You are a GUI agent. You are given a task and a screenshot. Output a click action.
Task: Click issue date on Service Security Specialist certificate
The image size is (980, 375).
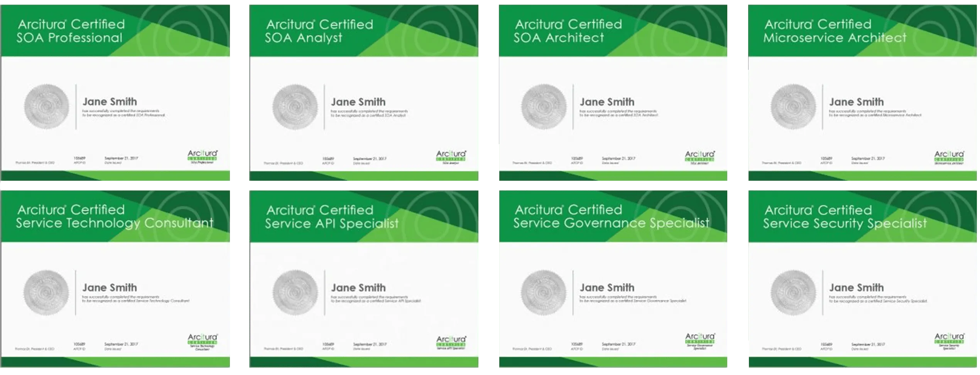(x=868, y=344)
